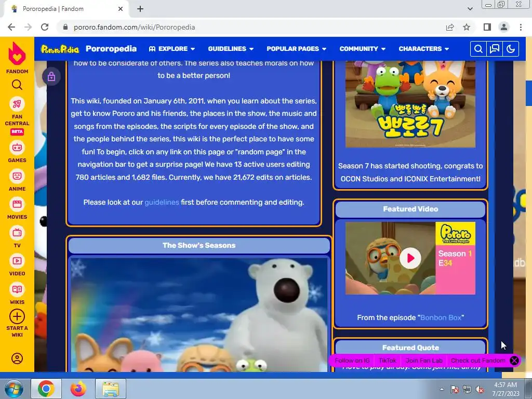This screenshot has height=399, width=532.
Task: Click the address bar URL
Action: (135, 27)
